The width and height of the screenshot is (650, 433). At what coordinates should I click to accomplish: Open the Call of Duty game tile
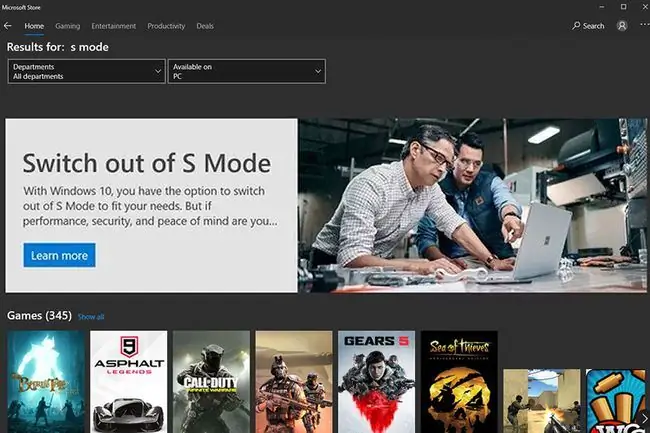point(211,382)
